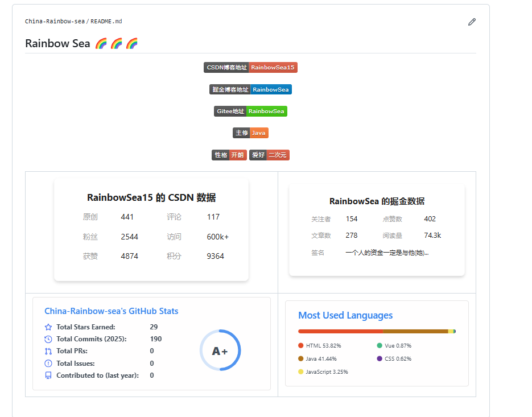Click the pencil edit README icon
Screen dimensions: 532x417
[472, 22]
